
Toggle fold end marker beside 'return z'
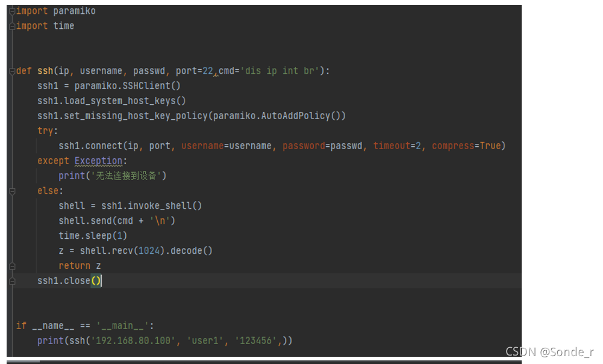12,266
